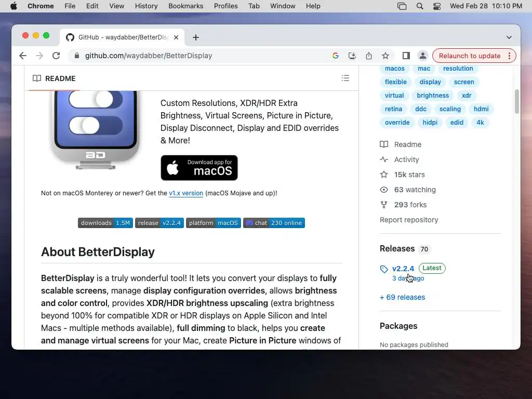Open the v1.x version link
Viewport: 532px width, 399px height.
point(186,193)
